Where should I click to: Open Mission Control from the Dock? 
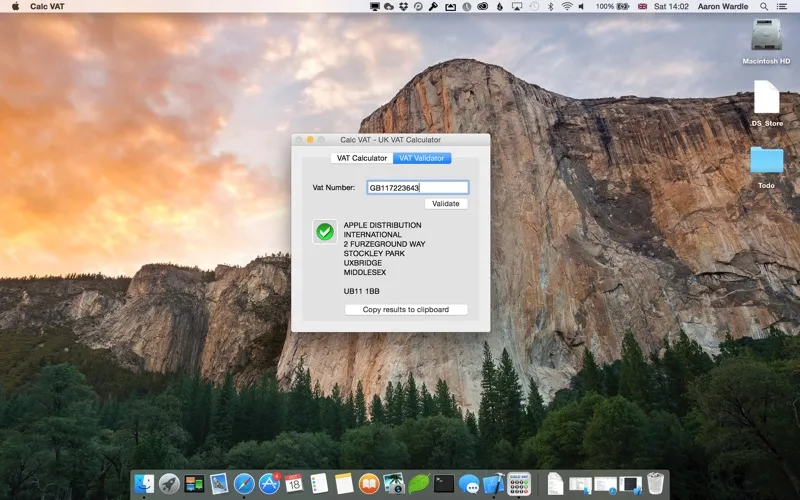click(x=194, y=483)
